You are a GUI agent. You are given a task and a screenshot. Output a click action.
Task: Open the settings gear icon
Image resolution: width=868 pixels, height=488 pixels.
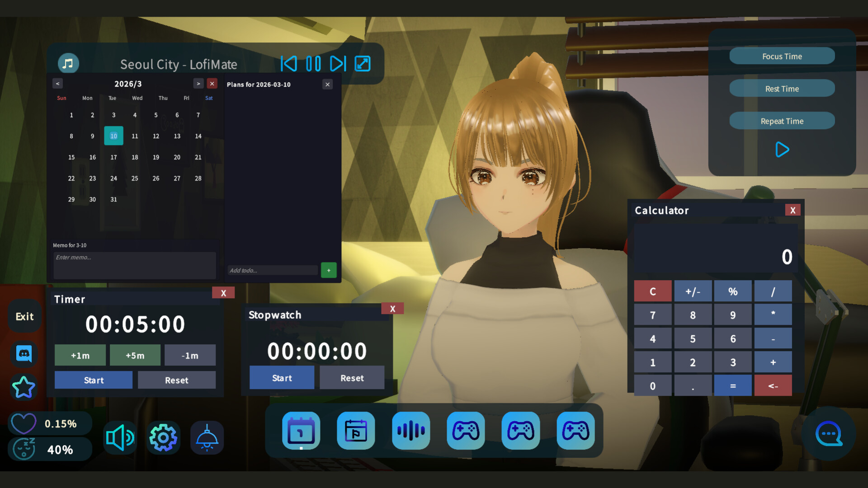163,437
